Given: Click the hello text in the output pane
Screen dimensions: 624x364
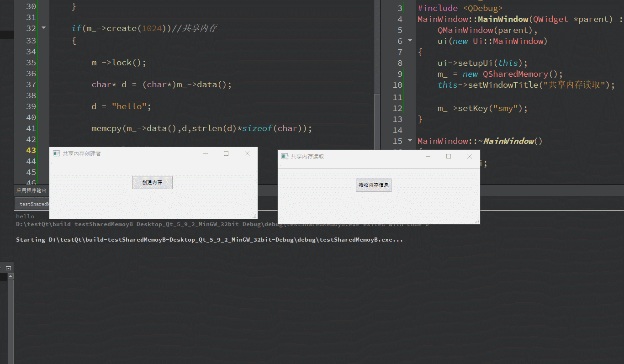Looking at the screenshot, I should point(25,216).
